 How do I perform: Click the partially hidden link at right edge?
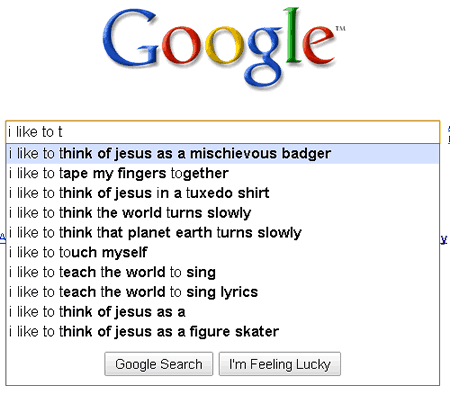[x=444, y=239]
